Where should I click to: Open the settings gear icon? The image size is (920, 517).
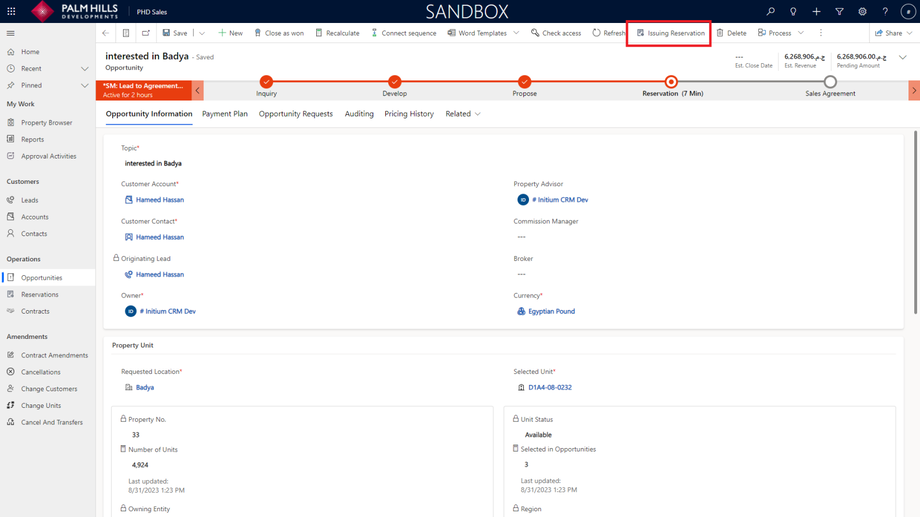(x=862, y=11)
